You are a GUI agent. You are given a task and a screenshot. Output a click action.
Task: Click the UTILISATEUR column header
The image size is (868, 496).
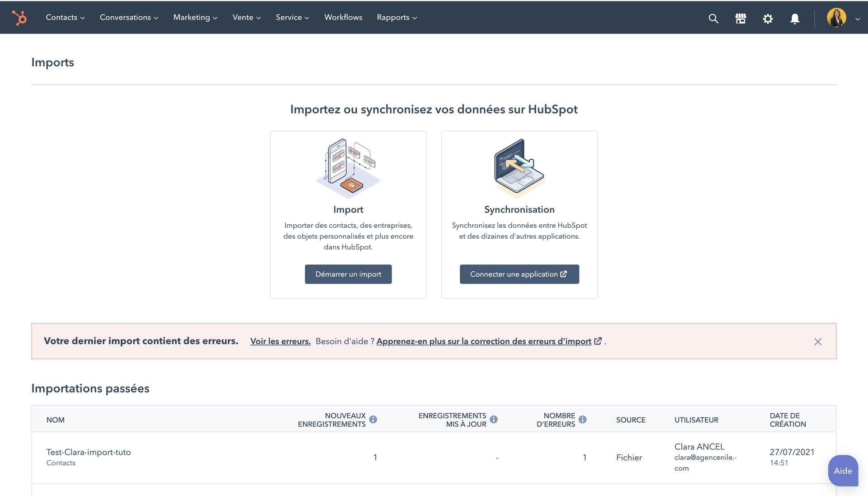(696, 420)
